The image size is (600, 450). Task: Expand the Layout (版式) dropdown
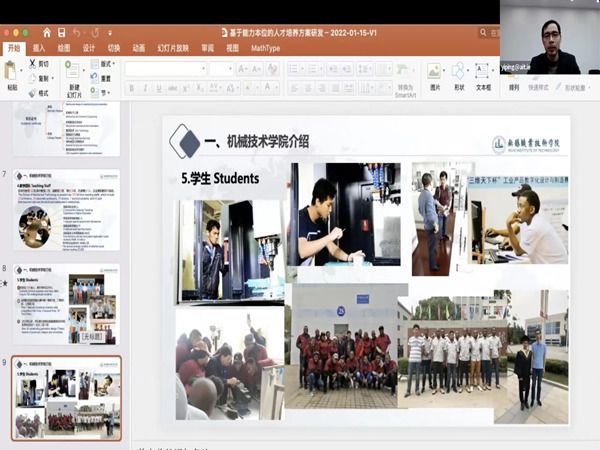(x=106, y=64)
